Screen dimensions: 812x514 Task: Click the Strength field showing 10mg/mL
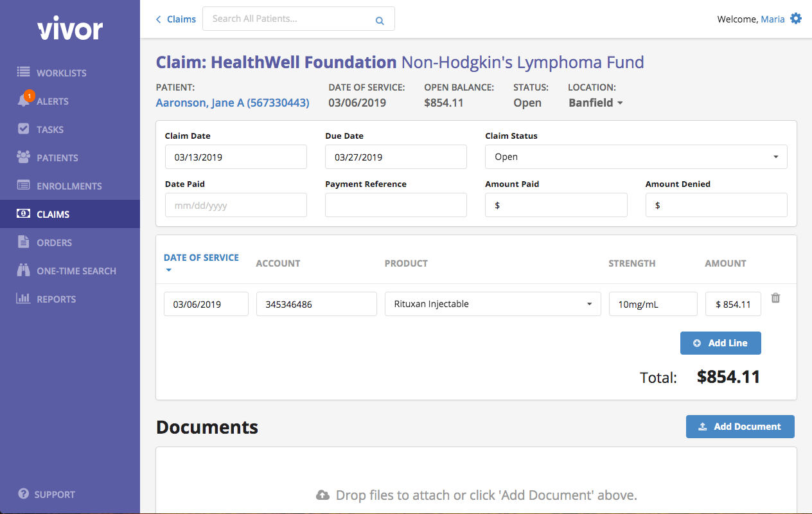coord(653,304)
